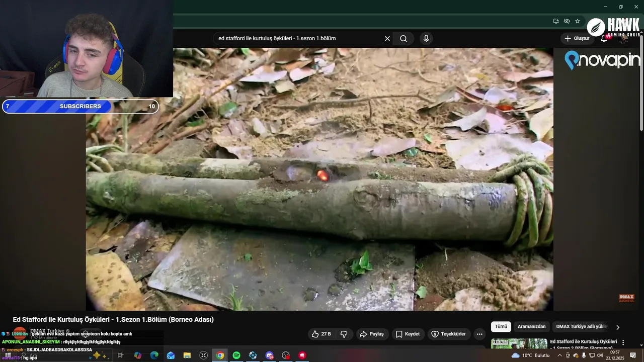Open clock showing 09:57 23.12.2025
Viewport: 644px width, 362px height.
point(615,355)
